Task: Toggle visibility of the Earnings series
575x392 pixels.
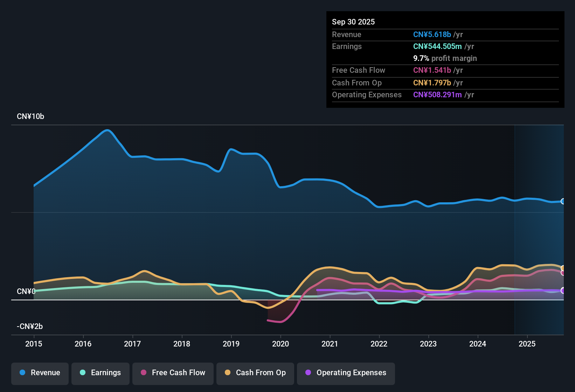Action: pos(101,373)
